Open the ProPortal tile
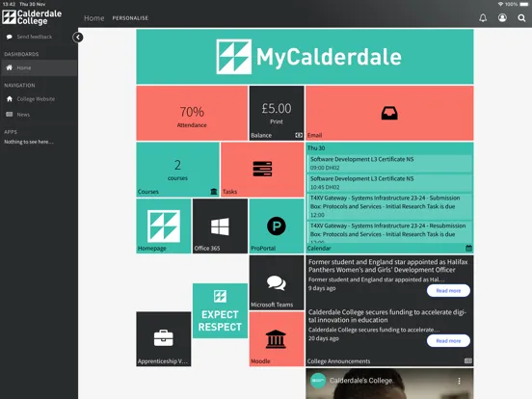 277,226
